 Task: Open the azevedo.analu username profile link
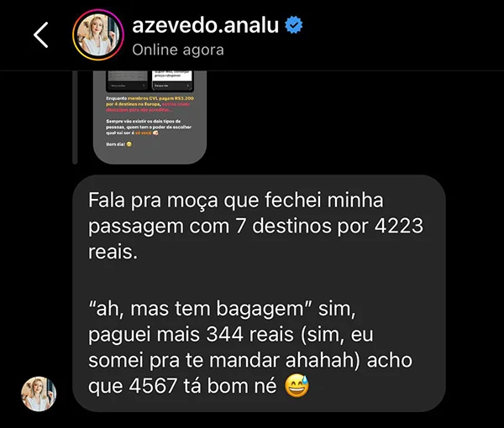coord(205,25)
